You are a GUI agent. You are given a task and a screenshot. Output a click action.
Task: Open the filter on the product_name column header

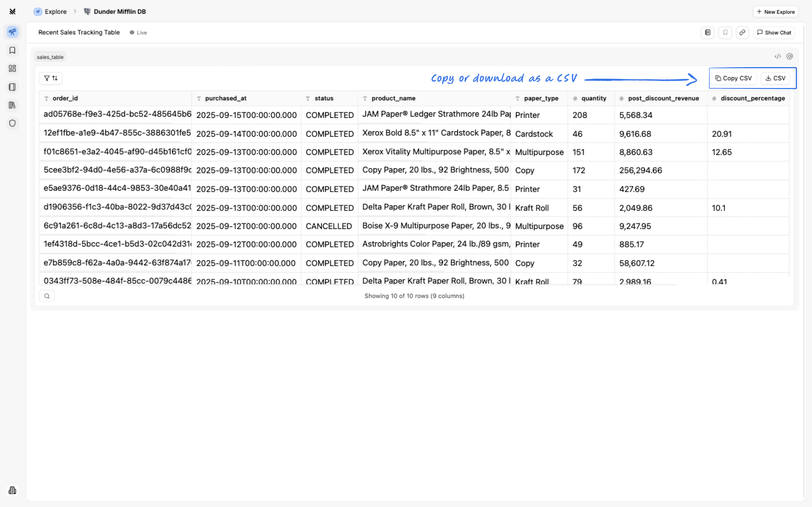click(365, 98)
